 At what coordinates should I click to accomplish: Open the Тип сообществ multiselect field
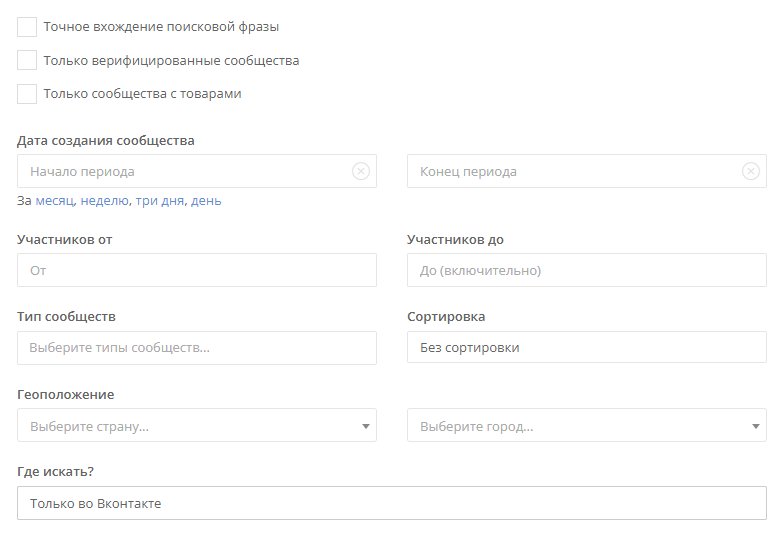click(197, 348)
